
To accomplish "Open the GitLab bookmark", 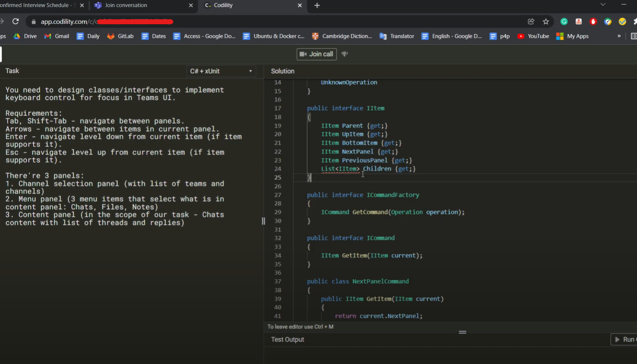I will (x=120, y=36).
